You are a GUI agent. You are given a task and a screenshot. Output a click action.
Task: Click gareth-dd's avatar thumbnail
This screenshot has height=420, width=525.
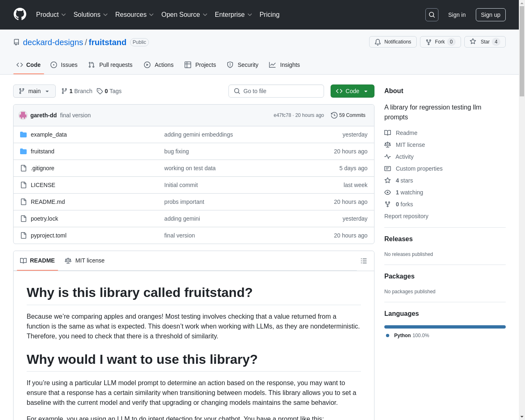23,115
